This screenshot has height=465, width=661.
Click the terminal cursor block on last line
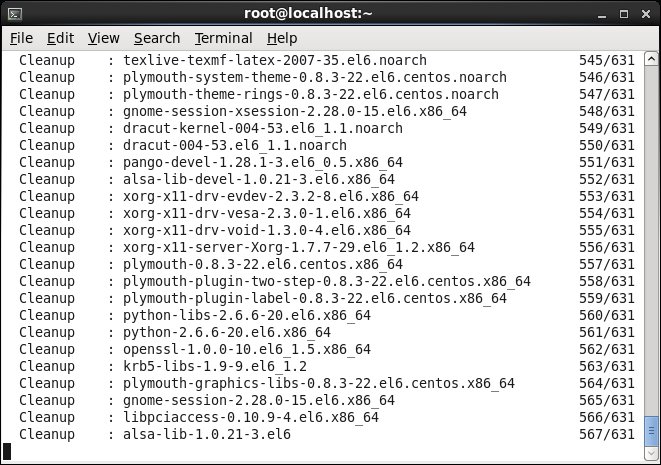click(7, 451)
